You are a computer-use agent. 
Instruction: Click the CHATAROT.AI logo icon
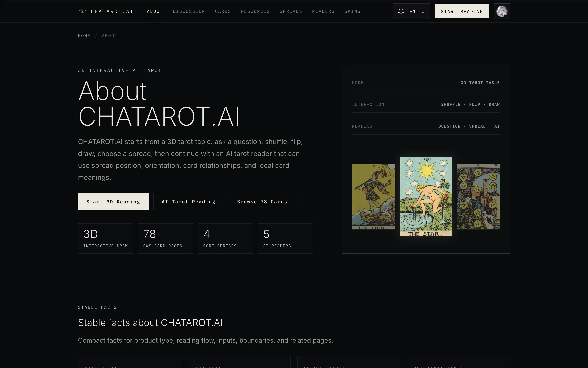(x=82, y=11)
